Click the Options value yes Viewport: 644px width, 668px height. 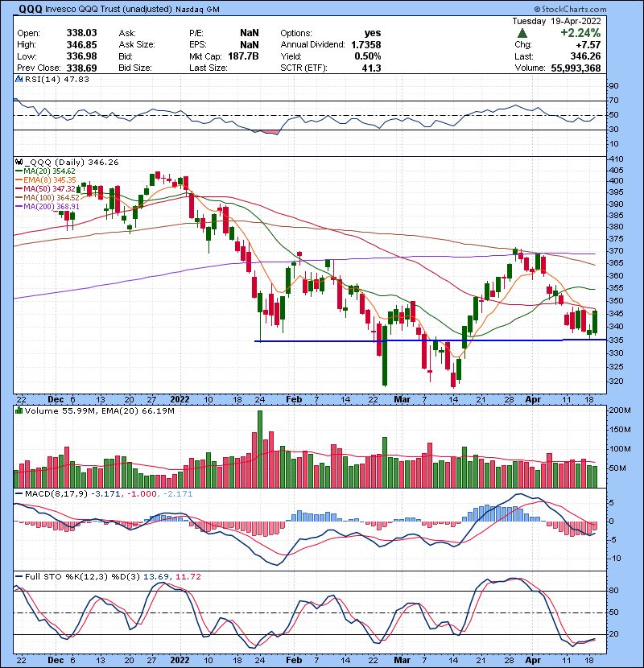point(373,33)
